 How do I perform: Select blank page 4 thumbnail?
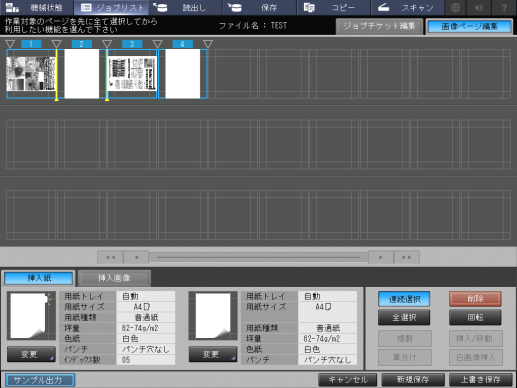[183, 74]
